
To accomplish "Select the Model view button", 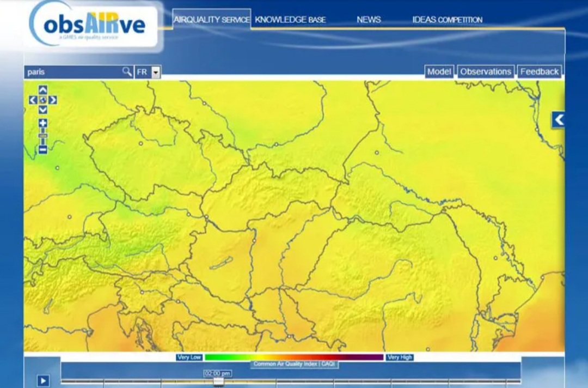I will pos(439,71).
